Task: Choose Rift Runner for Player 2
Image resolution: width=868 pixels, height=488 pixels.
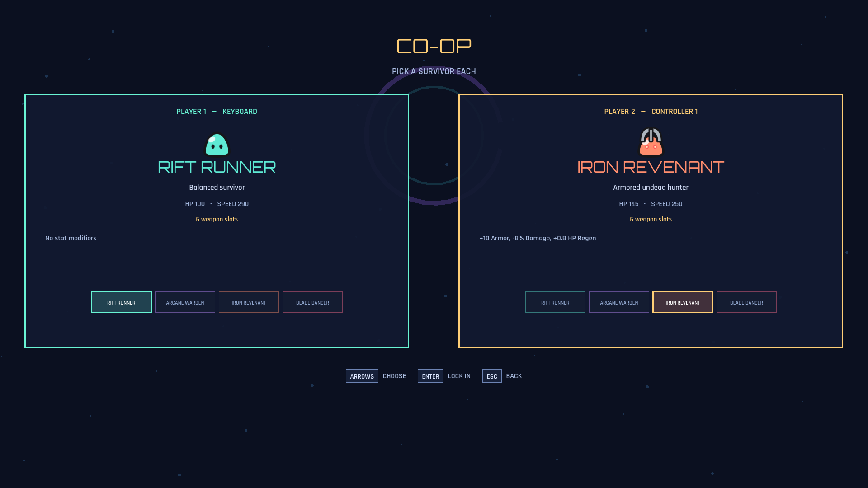Action: point(555,302)
